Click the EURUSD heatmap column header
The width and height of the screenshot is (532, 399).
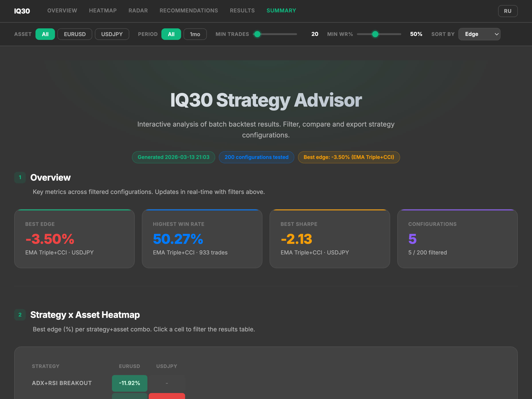[129, 366]
